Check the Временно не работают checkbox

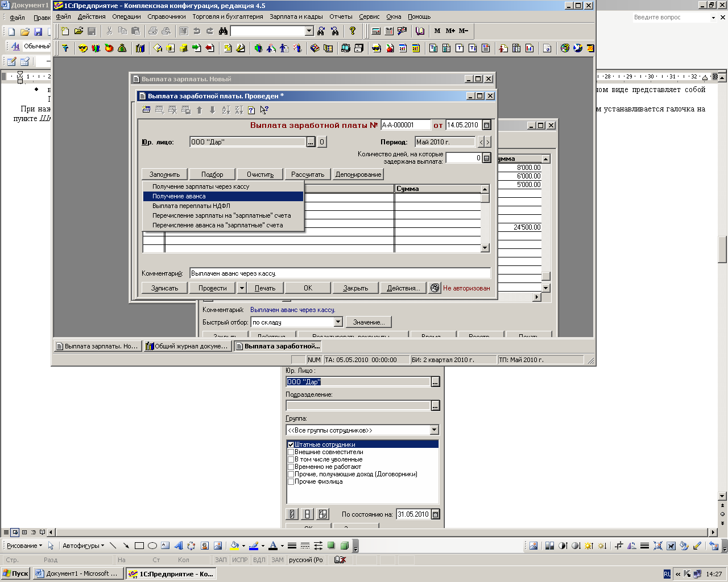[x=291, y=467]
